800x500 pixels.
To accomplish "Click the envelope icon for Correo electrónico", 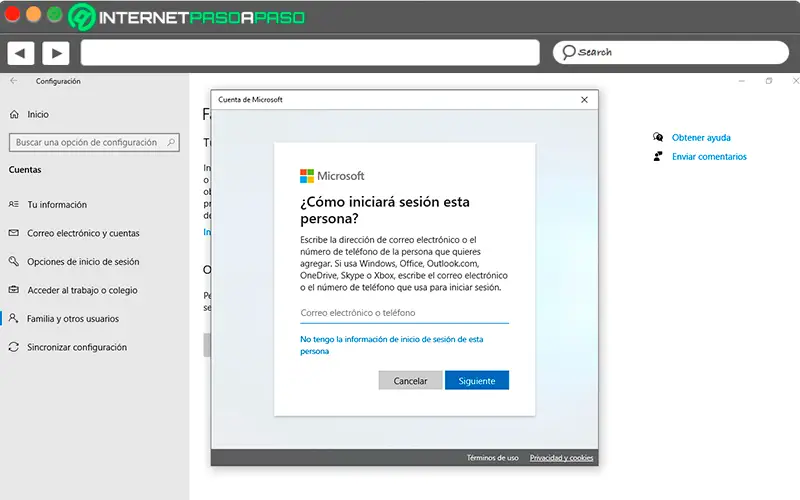I will point(14,233).
